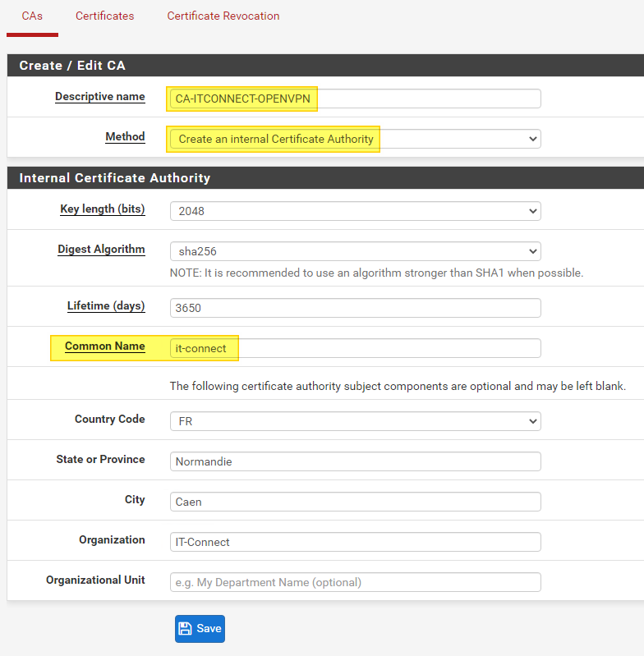Screen dimensions: 644x656
Task: Click the Descriptive name input field
Action: pyautogui.click(x=355, y=99)
